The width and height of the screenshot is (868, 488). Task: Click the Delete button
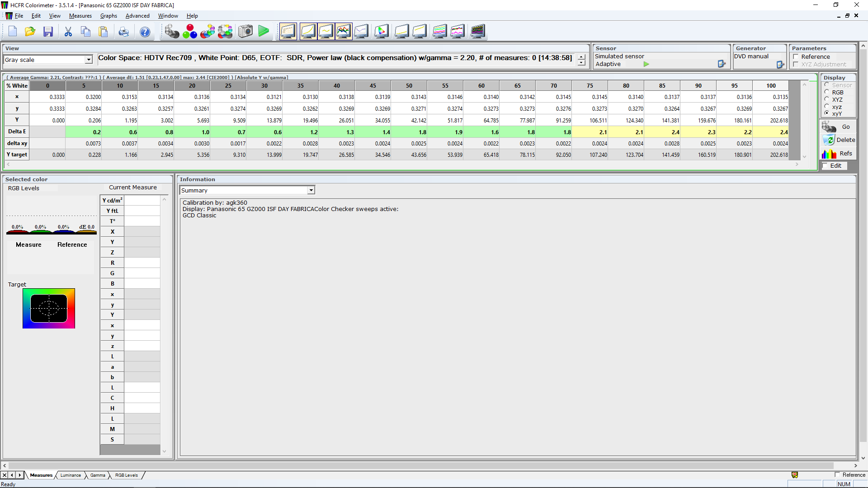(x=839, y=140)
